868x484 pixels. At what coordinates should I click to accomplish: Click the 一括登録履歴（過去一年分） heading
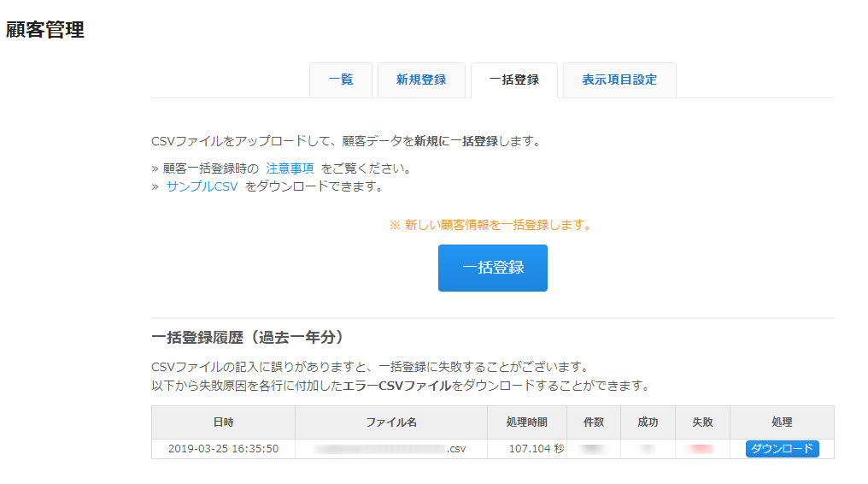tap(248, 337)
